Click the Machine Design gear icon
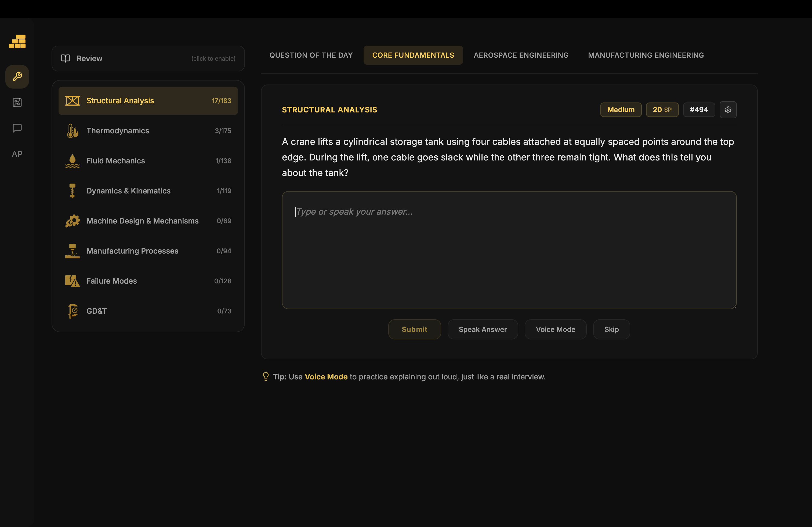Image resolution: width=812 pixels, height=527 pixels. tap(72, 221)
